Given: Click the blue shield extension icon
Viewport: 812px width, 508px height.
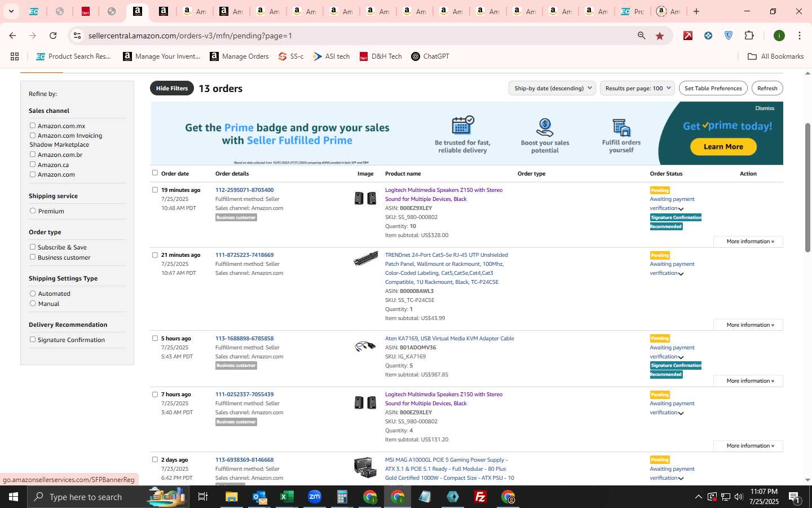Looking at the screenshot, I should (729, 36).
